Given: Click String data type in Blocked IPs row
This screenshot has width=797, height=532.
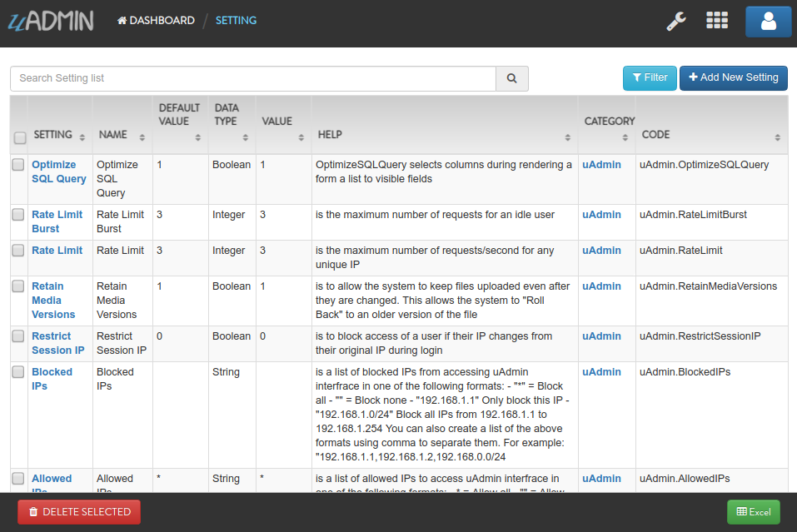Looking at the screenshot, I should point(226,372).
